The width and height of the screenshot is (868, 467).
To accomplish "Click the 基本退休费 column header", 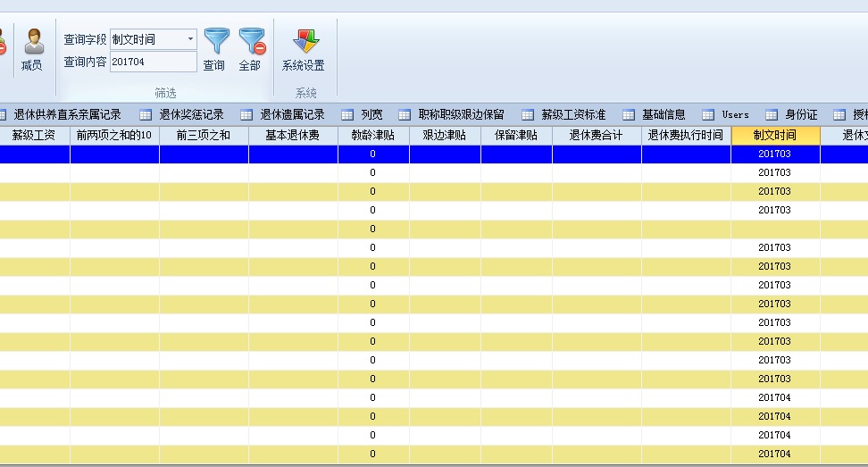I will coord(293,136).
